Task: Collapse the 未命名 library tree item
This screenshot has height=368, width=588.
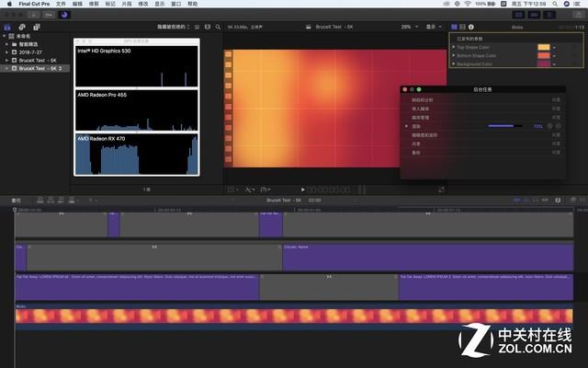Action: [4, 36]
